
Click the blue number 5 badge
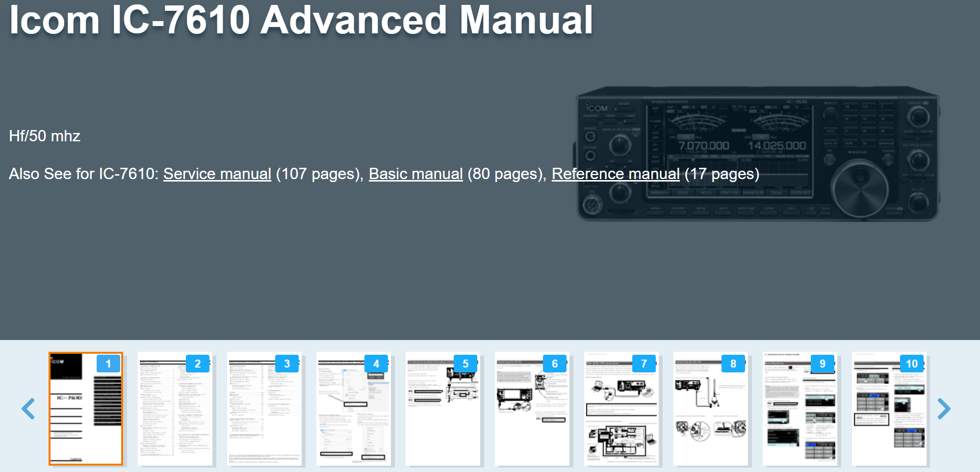coord(465,364)
